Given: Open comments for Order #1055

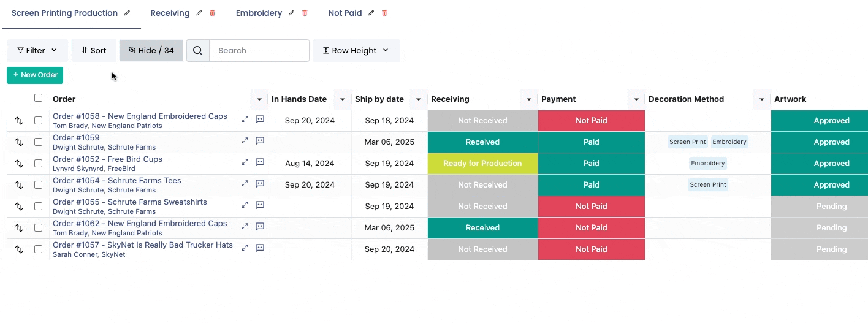Looking at the screenshot, I should tap(260, 205).
